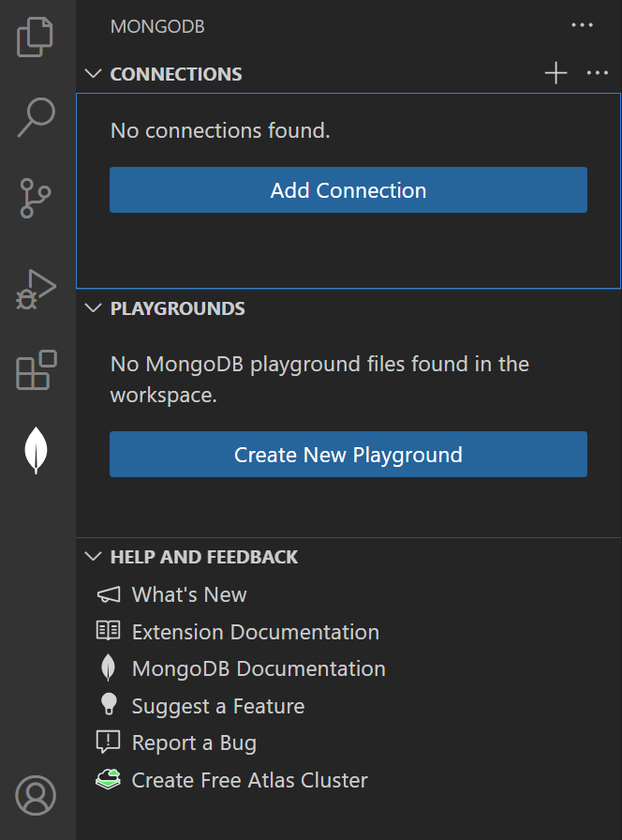622x840 pixels.
Task: Open the MongoDB panel more actions menu
Action: point(582,25)
